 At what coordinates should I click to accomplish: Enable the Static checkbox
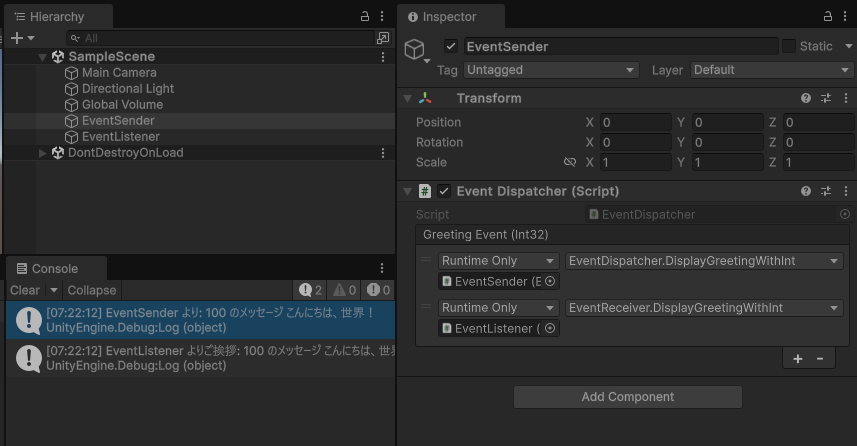coord(789,46)
